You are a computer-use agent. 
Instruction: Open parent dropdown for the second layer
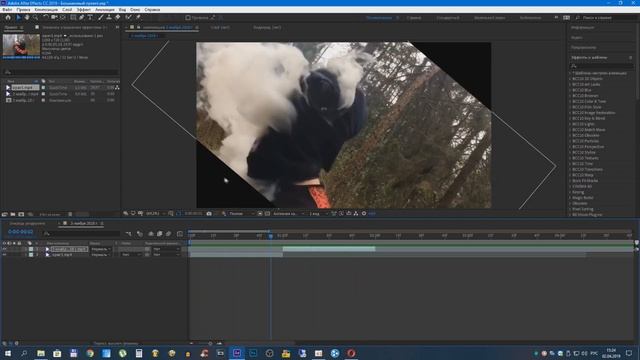tap(166, 255)
